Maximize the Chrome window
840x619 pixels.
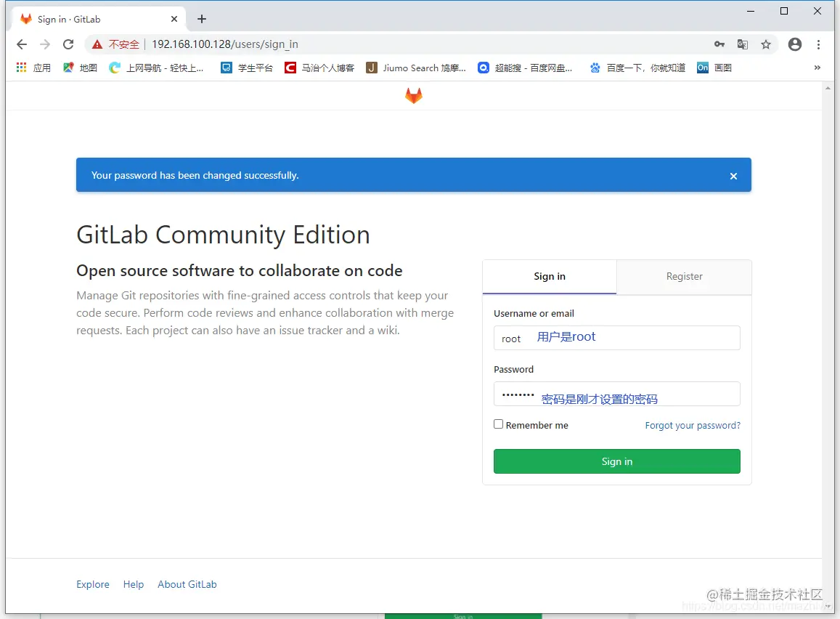point(784,11)
